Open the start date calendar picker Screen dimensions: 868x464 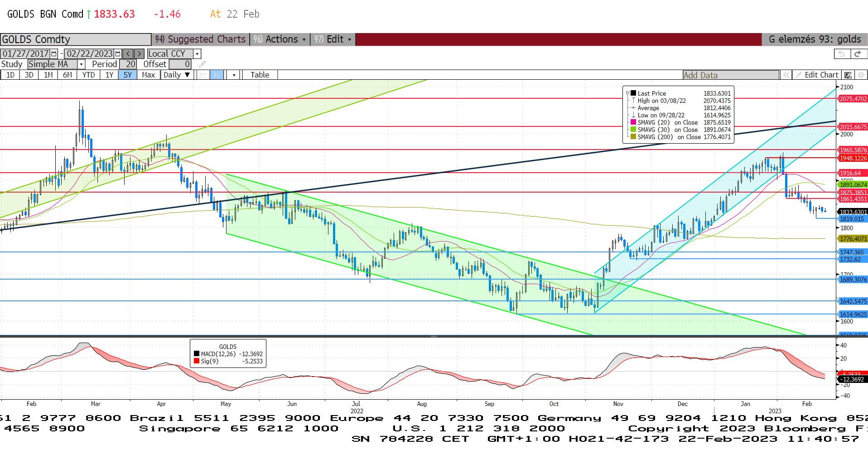pyautogui.click(x=54, y=53)
